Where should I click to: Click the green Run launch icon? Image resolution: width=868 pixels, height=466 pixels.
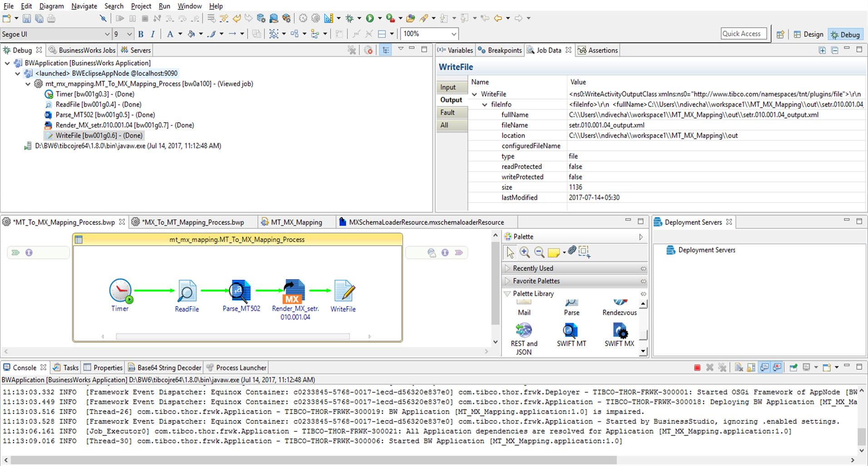click(370, 18)
